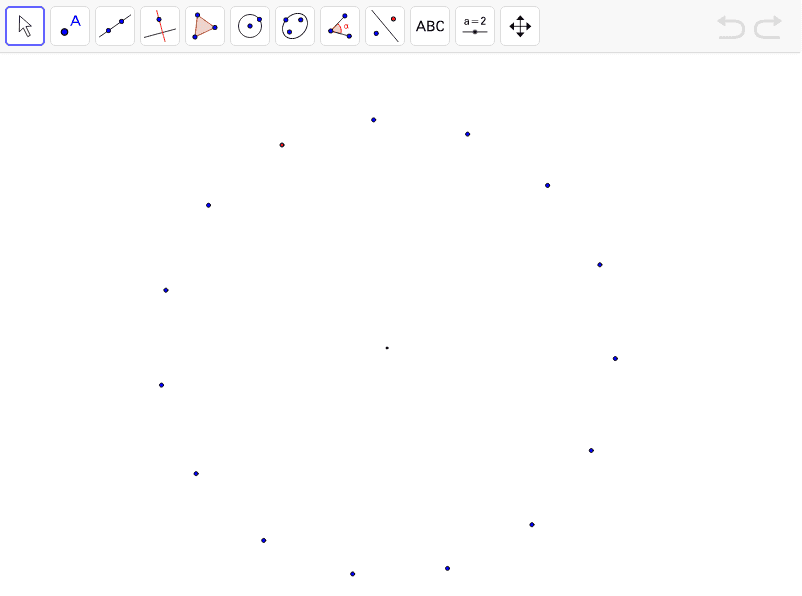802x596 pixels.
Task: Select the ABC text tool
Action: 429,26
